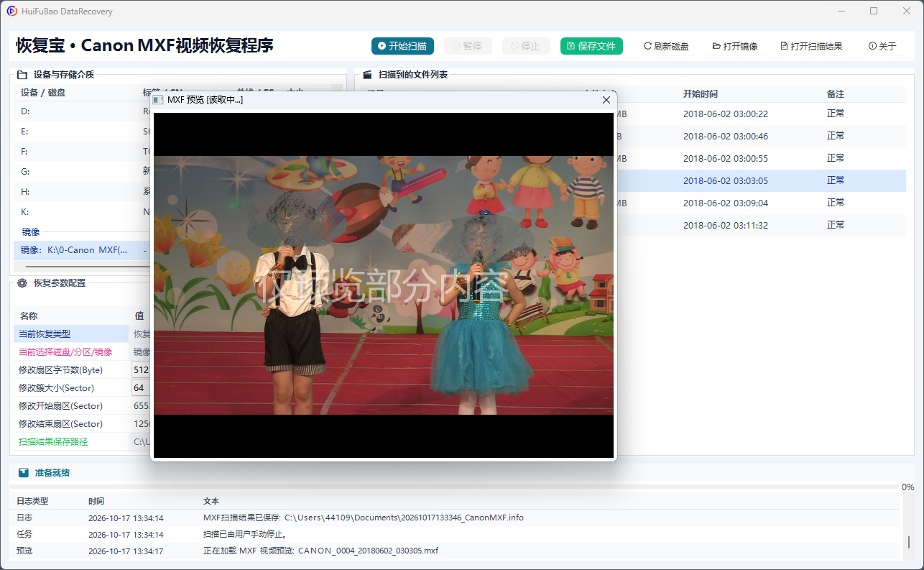Viewport: 924px width, 570px height.
Task: Click the gear icon beside 恢复参数配置
Action: pos(22,283)
